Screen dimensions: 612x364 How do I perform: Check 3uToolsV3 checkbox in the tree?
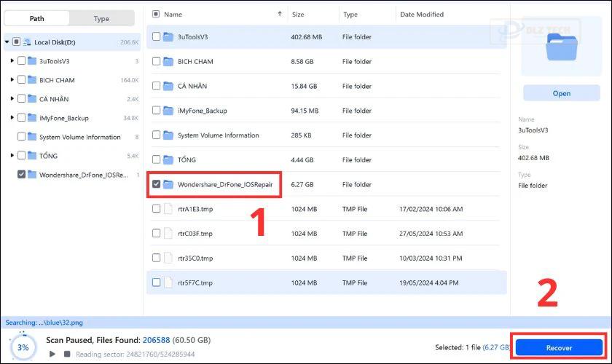pos(21,60)
